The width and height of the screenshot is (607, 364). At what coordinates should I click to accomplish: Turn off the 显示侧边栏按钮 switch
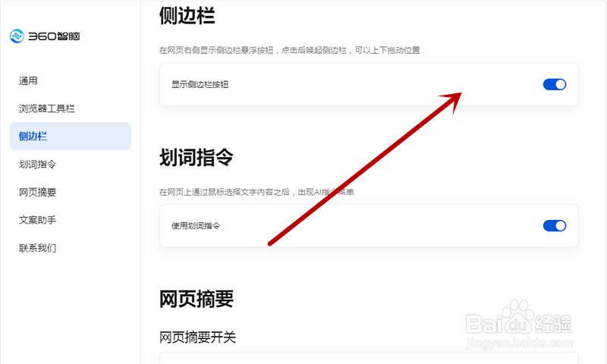555,84
